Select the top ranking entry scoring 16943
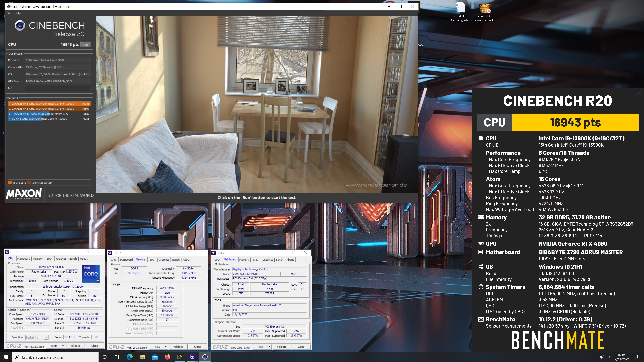This screenshot has height=362, width=644. (49, 103)
